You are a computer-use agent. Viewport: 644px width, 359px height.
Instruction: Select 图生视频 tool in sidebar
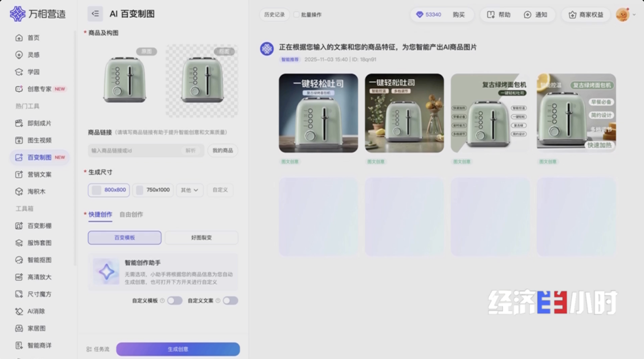pyautogui.click(x=19, y=140)
